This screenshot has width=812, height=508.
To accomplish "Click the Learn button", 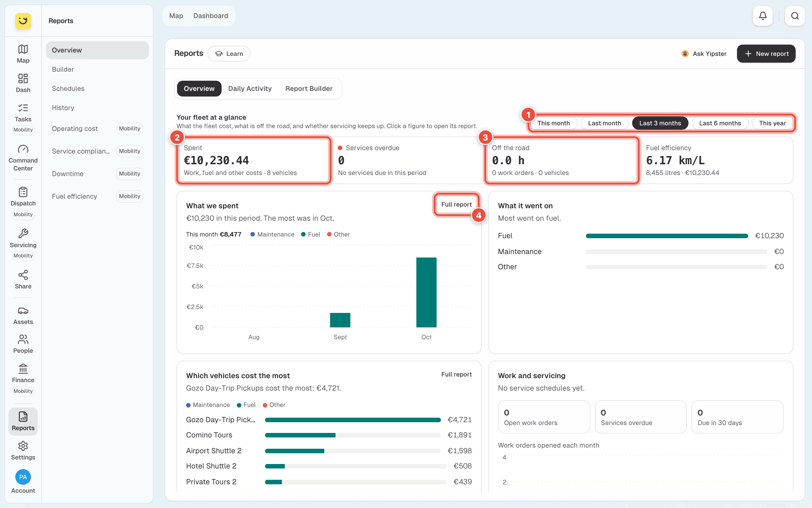I will point(229,54).
